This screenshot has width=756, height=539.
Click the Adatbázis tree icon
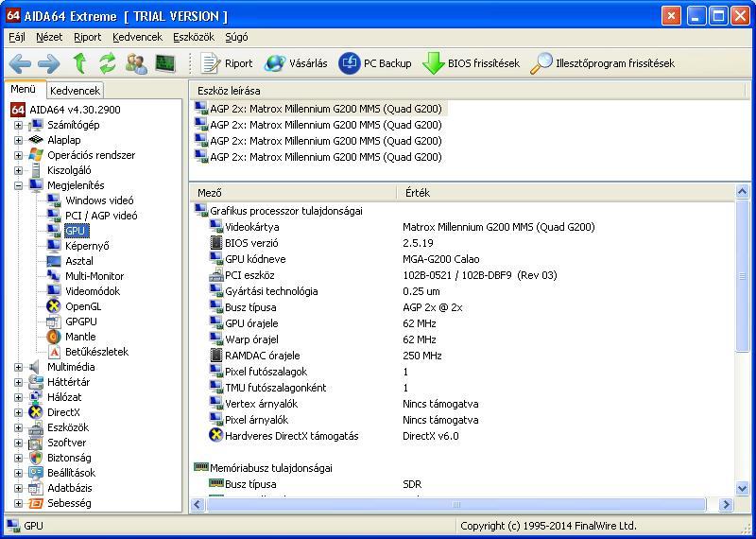(36, 488)
